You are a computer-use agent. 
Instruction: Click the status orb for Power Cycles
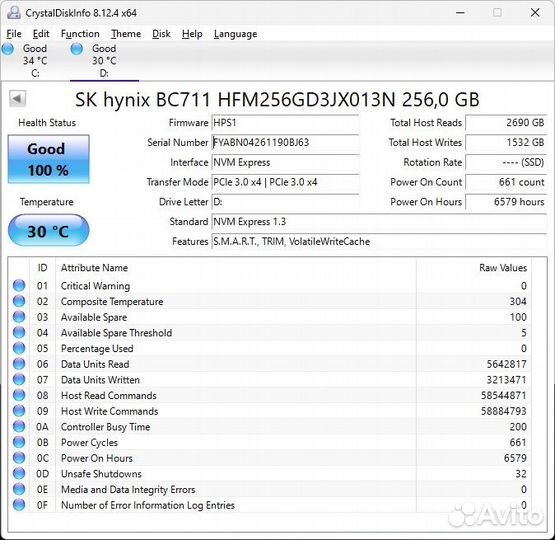19,442
